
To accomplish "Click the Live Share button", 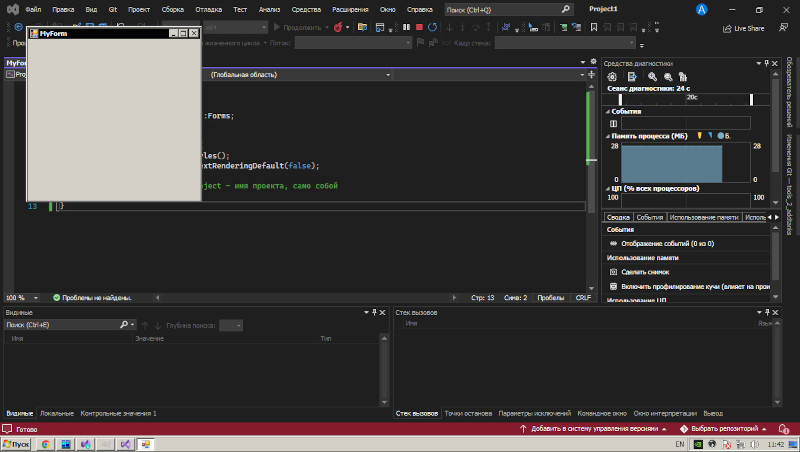I will (x=743, y=29).
